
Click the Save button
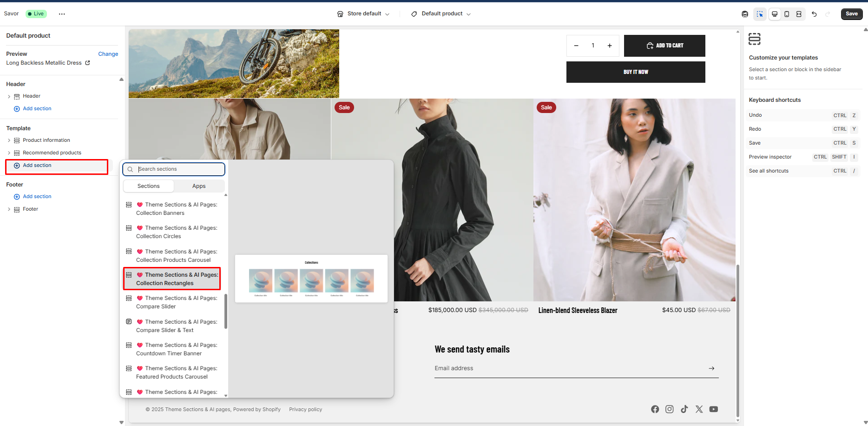(851, 14)
